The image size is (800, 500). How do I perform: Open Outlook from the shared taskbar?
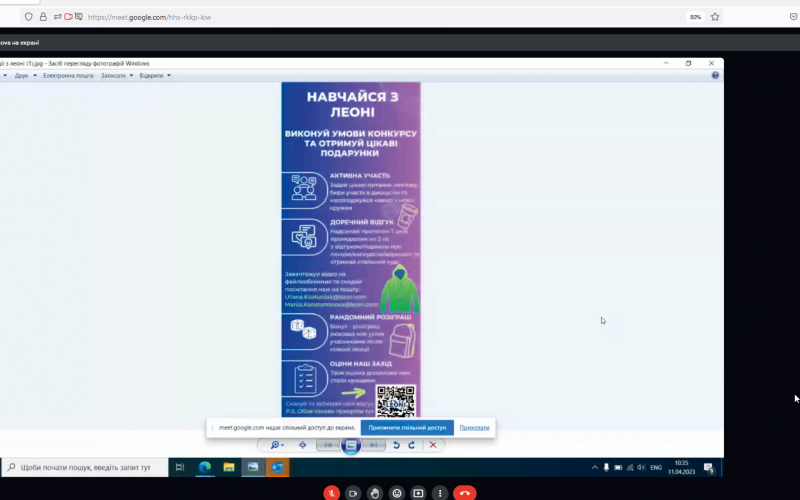(277, 467)
